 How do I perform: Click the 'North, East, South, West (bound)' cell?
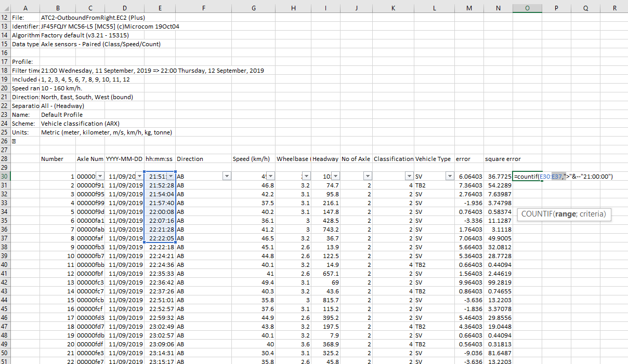87,97
